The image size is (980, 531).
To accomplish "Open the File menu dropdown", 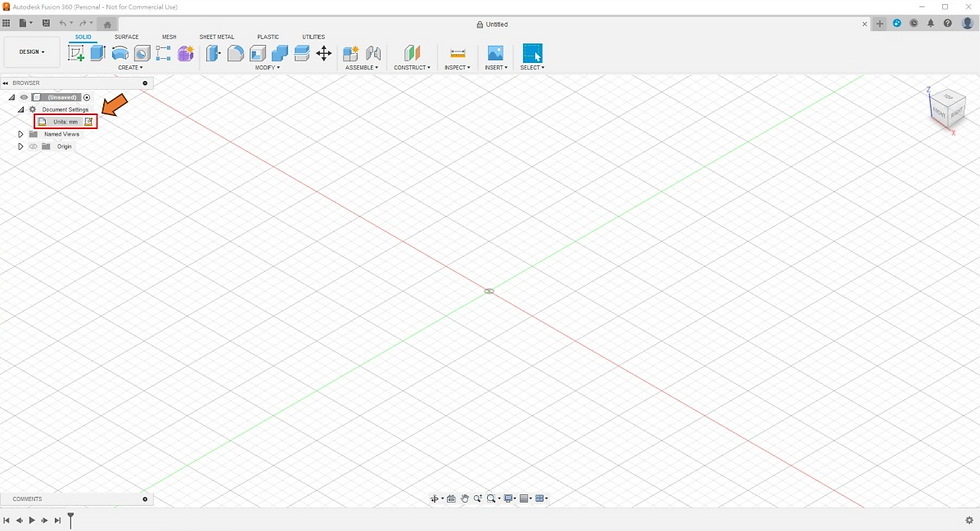I will click(x=26, y=23).
